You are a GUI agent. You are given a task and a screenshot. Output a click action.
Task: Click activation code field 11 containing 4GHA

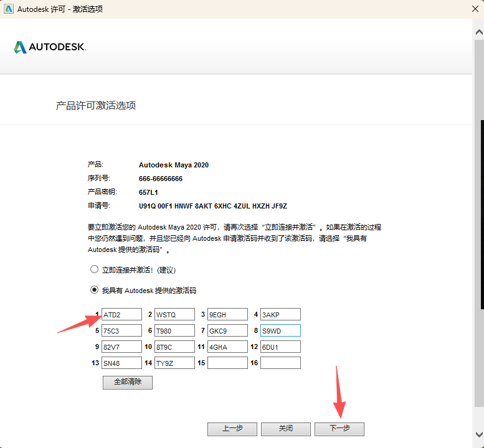click(227, 347)
